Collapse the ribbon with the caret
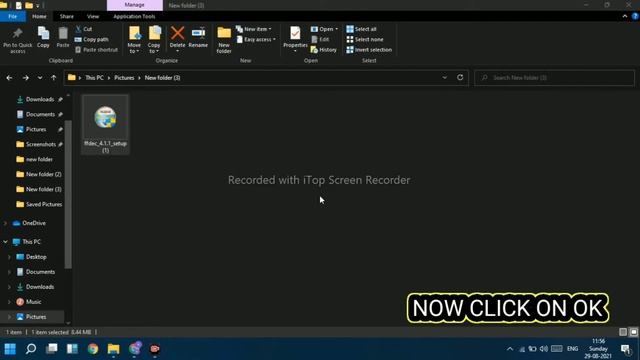This screenshot has height=360, width=640. pyautogui.click(x=624, y=16)
